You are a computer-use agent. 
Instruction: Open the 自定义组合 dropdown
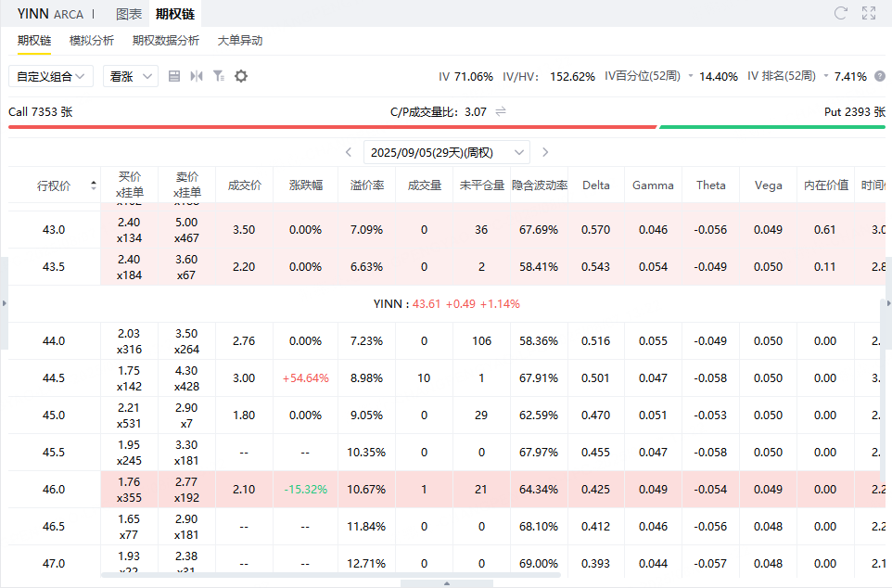pos(51,76)
